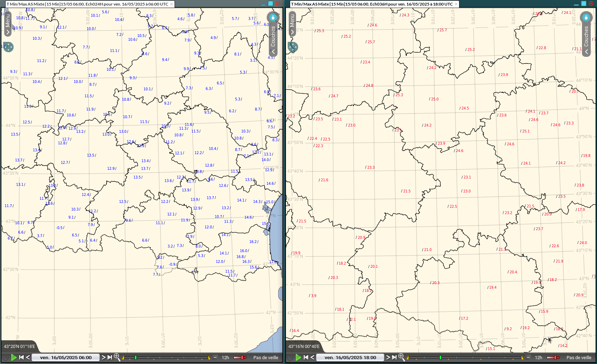597x364 pixels.
Task: Jump to last time step in right map
Action: [394, 357]
